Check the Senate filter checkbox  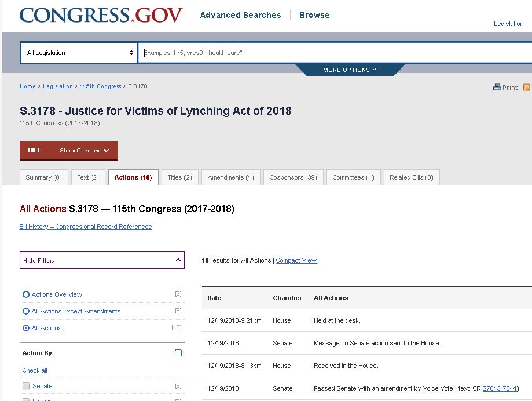click(26, 386)
